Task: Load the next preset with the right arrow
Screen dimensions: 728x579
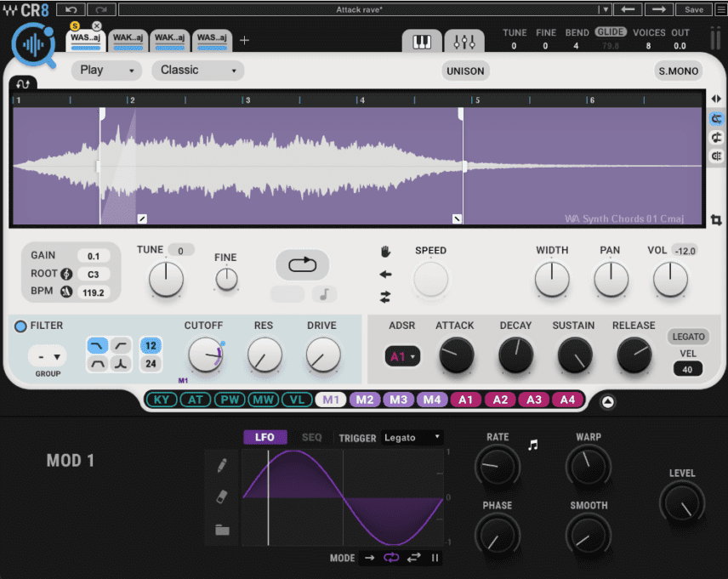Action: point(659,9)
